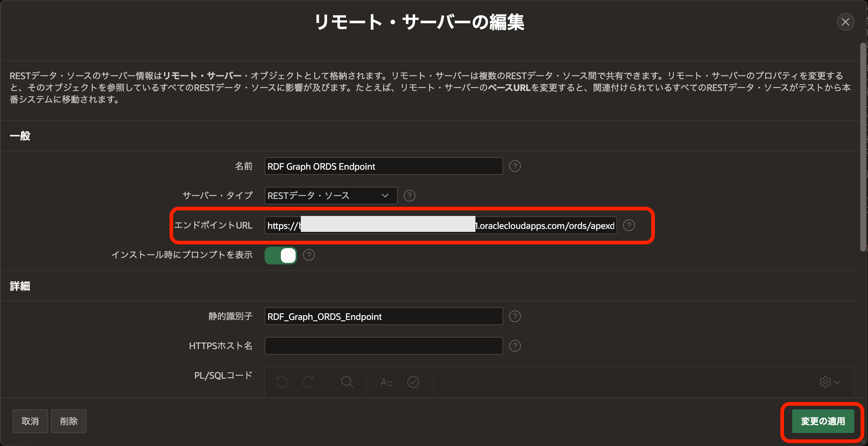Click redo icon in PL/SQL editor

point(308,382)
